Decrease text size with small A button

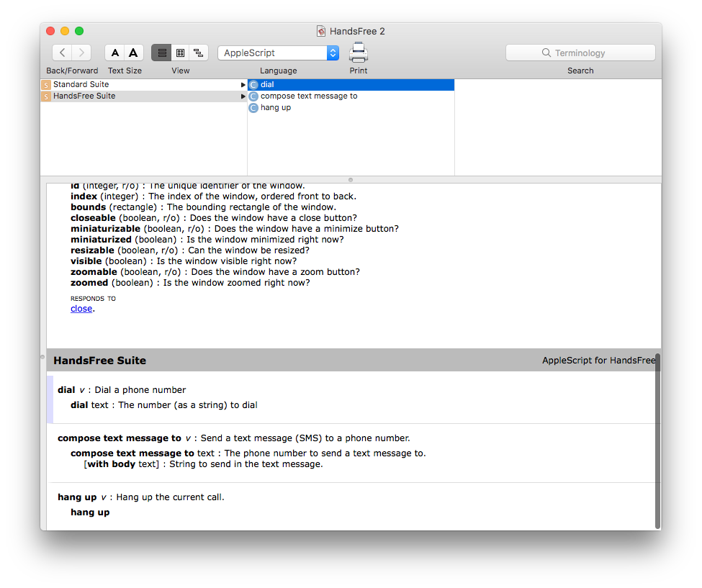(x=114, y=53)
